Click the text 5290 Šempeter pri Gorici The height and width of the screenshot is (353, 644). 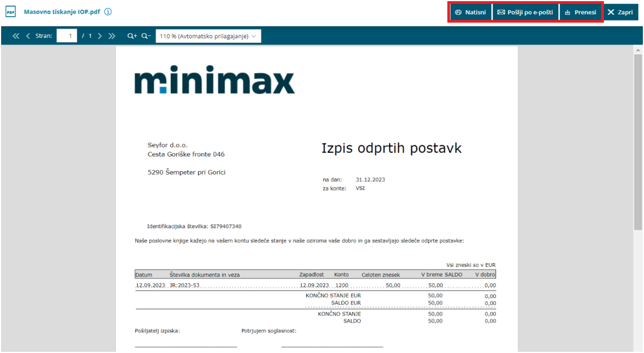point(186,172)
